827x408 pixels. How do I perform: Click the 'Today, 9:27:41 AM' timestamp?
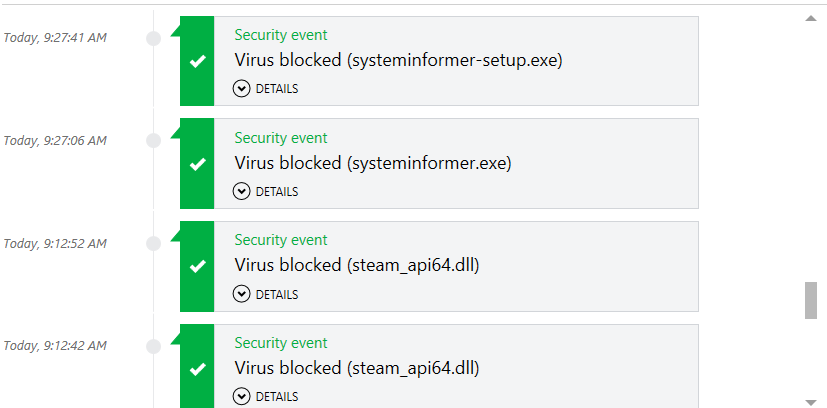pyautogui.click(x=55, y=39)
